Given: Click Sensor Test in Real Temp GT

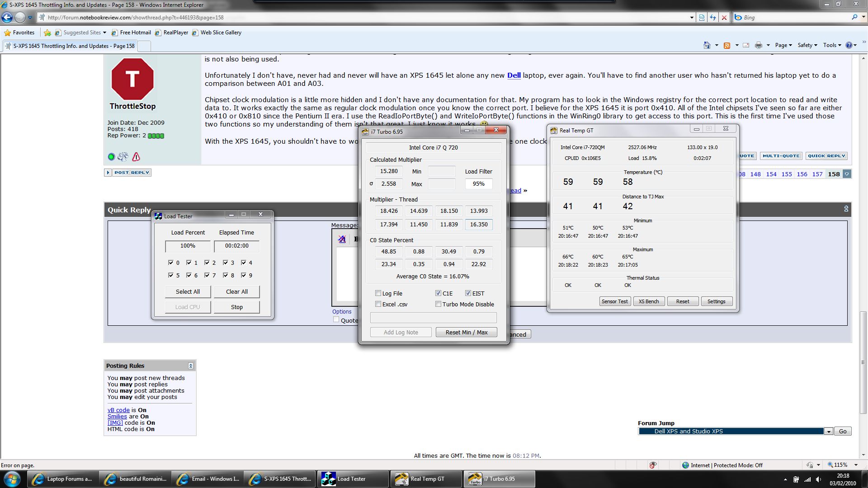Looking at the screenshot, I should pos(614,301).
